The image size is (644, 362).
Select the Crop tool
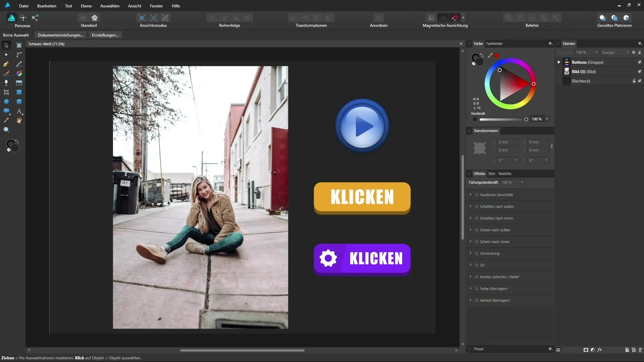click(x=6, y=92)
